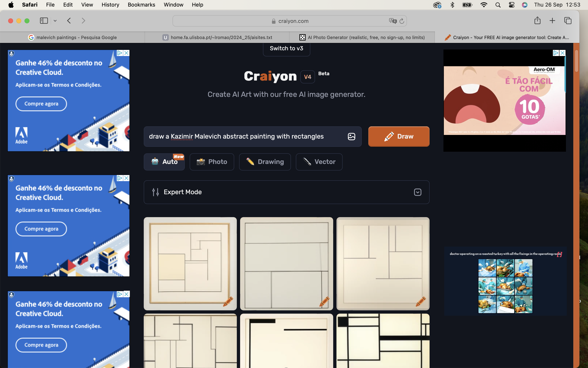Open the Bookmarks menu
The width and height of the screenshot is (588, 368).
(x=141, y=5)
